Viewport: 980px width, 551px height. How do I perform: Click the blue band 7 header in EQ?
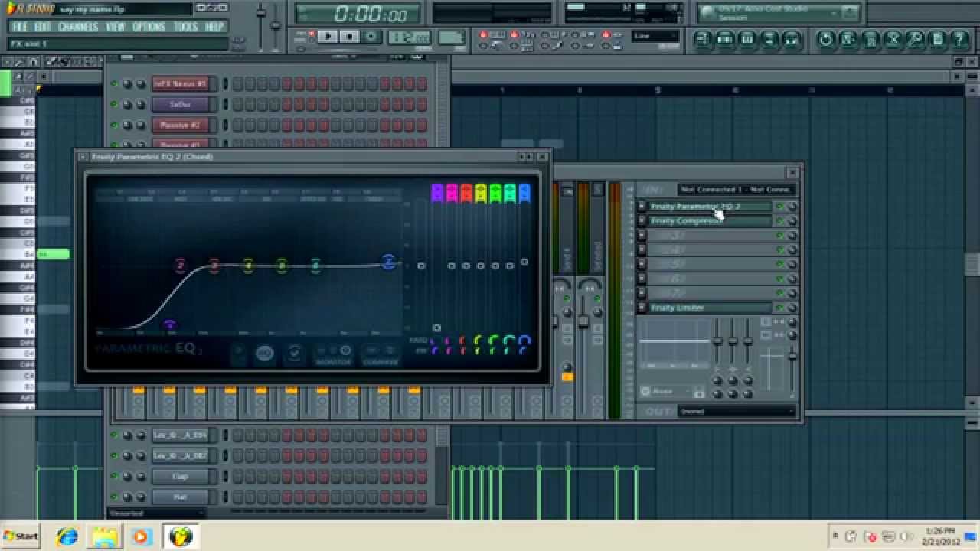click(524, 193)
